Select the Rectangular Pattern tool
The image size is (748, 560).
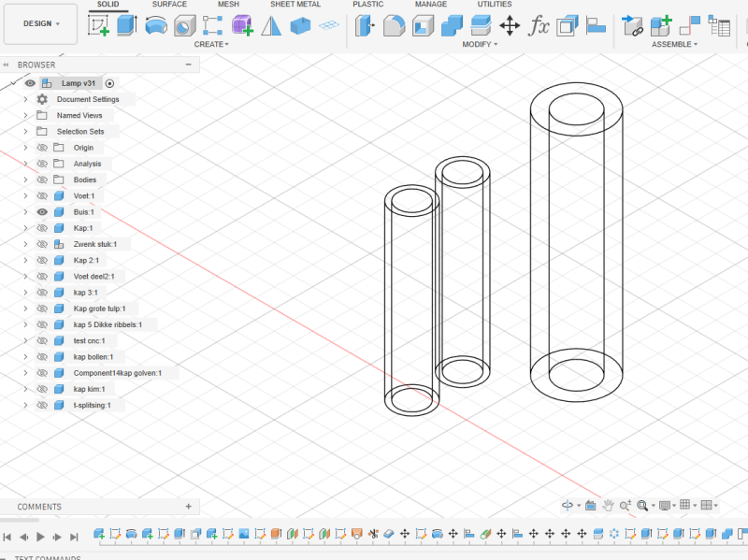pyautogui.click(x=213, y=25)
